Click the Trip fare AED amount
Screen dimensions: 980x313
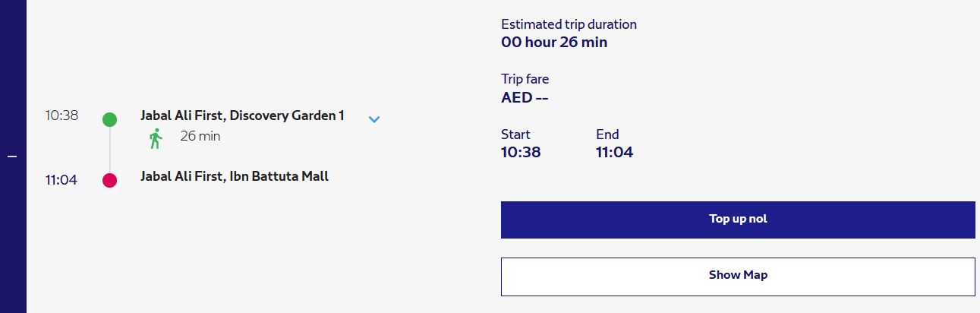click(x=525, y=97)
